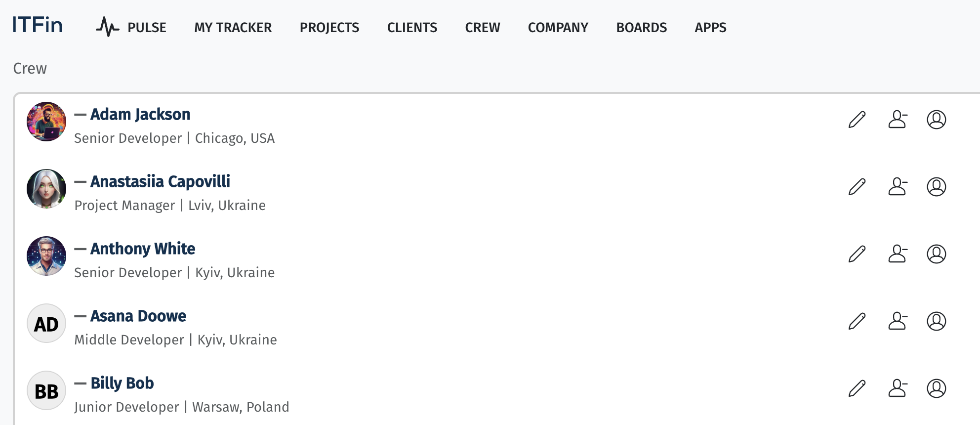Edit Billy Bob with the pencil icon
The width and height of the screenshot is (980, 425).
tap(857, 388)
